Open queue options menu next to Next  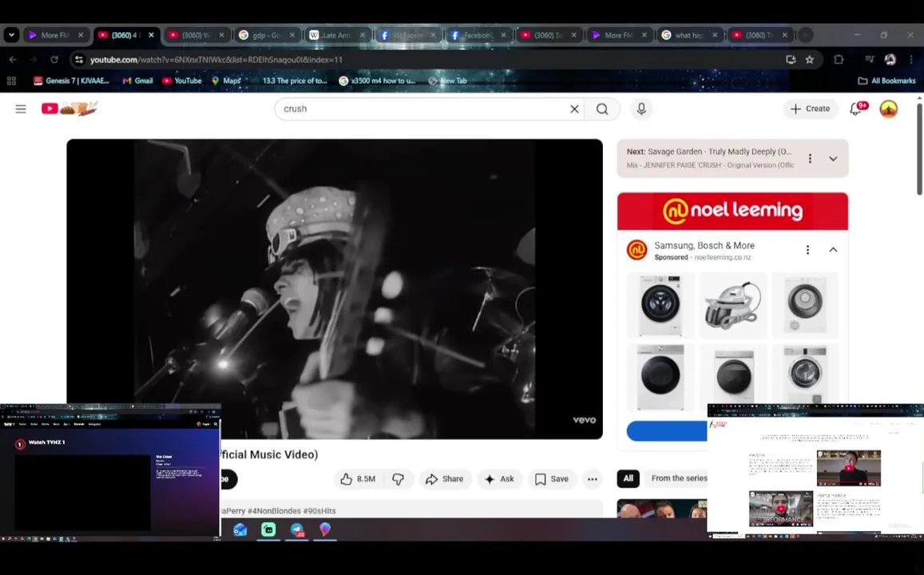811,158
